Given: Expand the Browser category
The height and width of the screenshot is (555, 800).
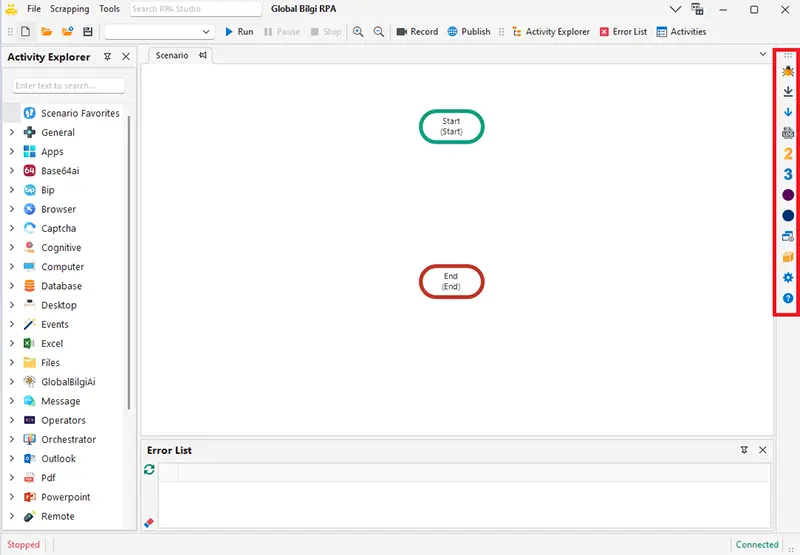Looking at the screenshot, I should 12,209.
